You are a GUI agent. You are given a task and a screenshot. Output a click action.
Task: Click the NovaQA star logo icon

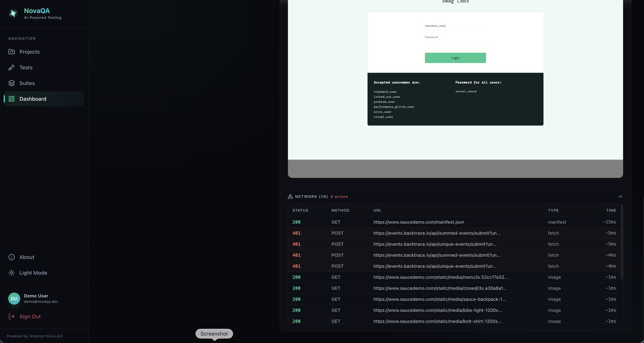tap(13, 13)
